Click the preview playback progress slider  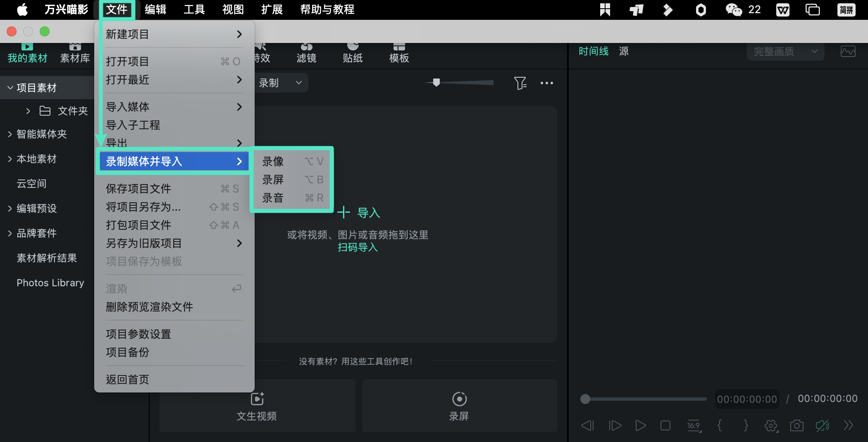pos(644,399)
